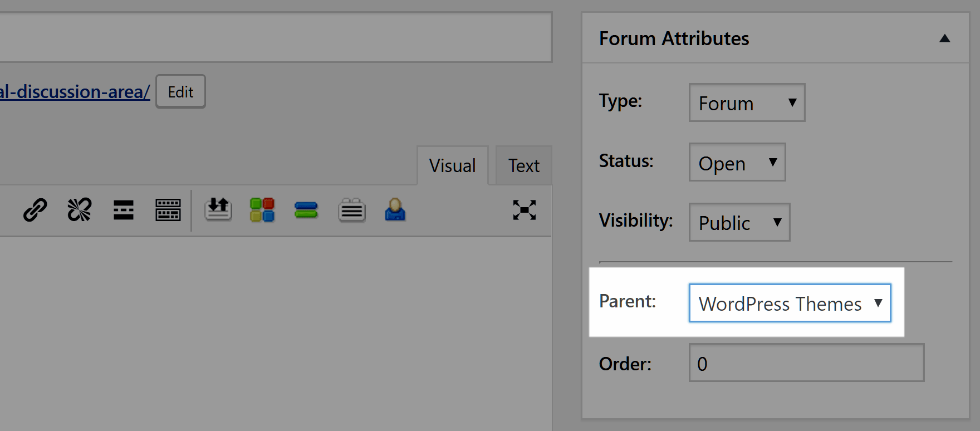Click the Edit permalink button
980x431 pixels.
(180, 92)
